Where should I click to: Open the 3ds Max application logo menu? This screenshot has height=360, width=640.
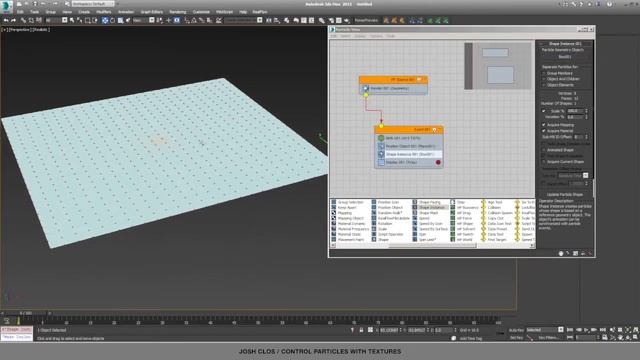(x=7, y=7)
